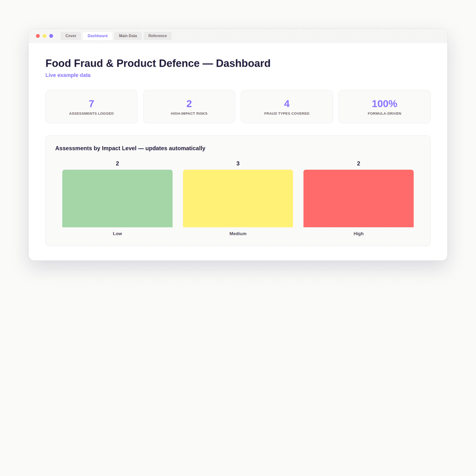476x476 pixels.
Task: Click the purple window dot
Action: coord(51,36)
